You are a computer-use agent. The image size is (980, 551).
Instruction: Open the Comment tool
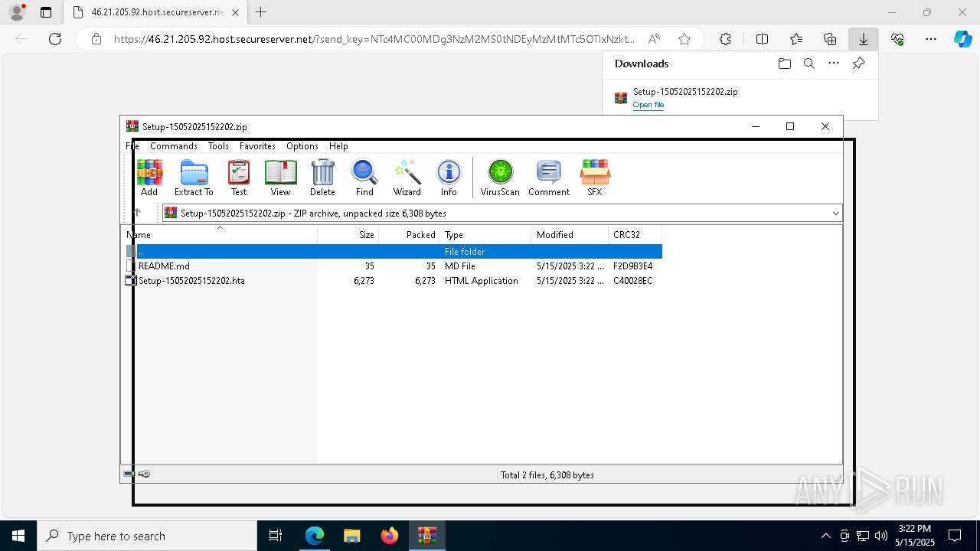[549, 178]
